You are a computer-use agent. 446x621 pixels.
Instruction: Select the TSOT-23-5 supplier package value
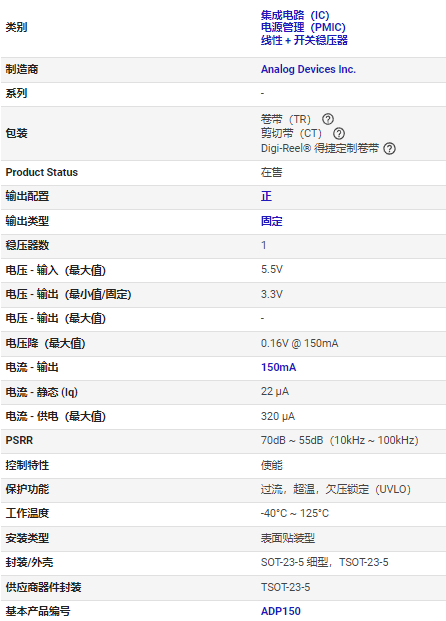(285, 587)
